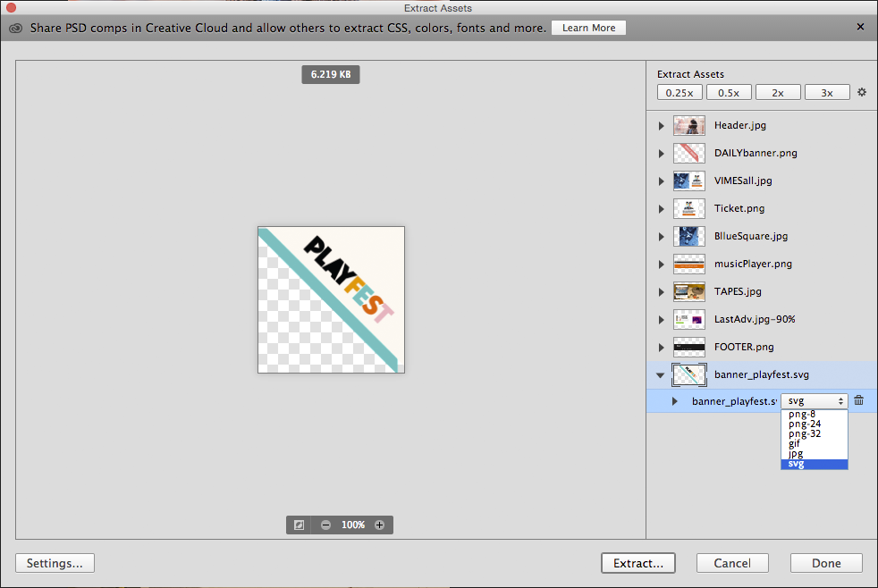Image resolution: width=878 pixels, height=588 pixels.
Task: Expand the VIMESall.jpg asset row
Action: [662, 181]
